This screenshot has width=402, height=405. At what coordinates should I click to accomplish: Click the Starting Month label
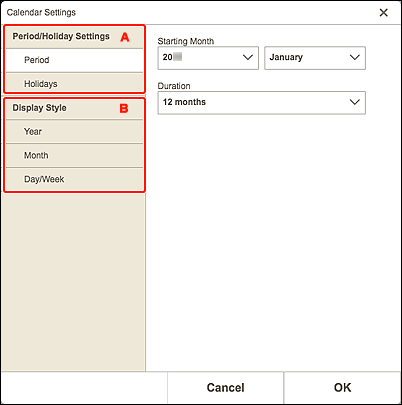186,41
